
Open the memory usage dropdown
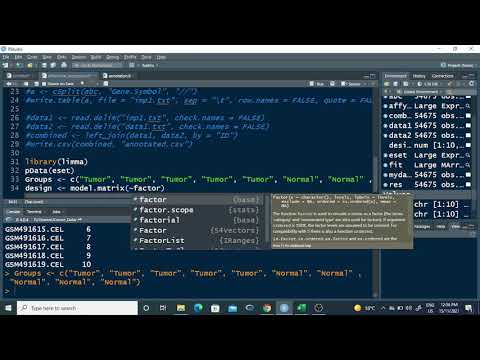[430, 84]
